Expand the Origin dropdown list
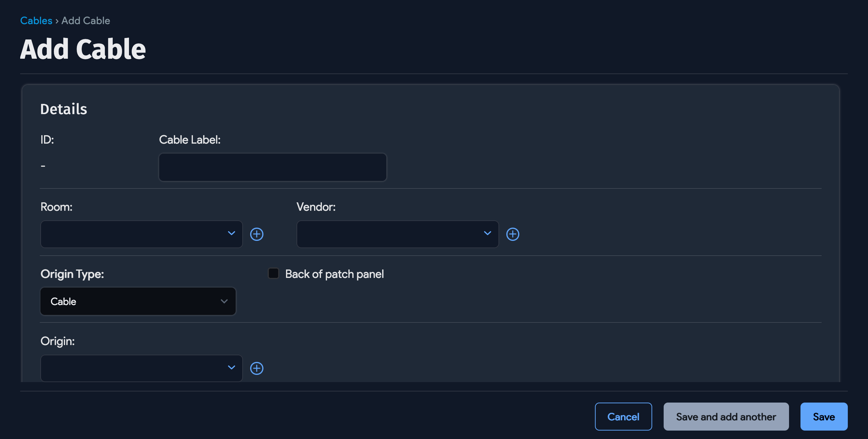This screenshot has width=868, height=439. coord(141,368)
